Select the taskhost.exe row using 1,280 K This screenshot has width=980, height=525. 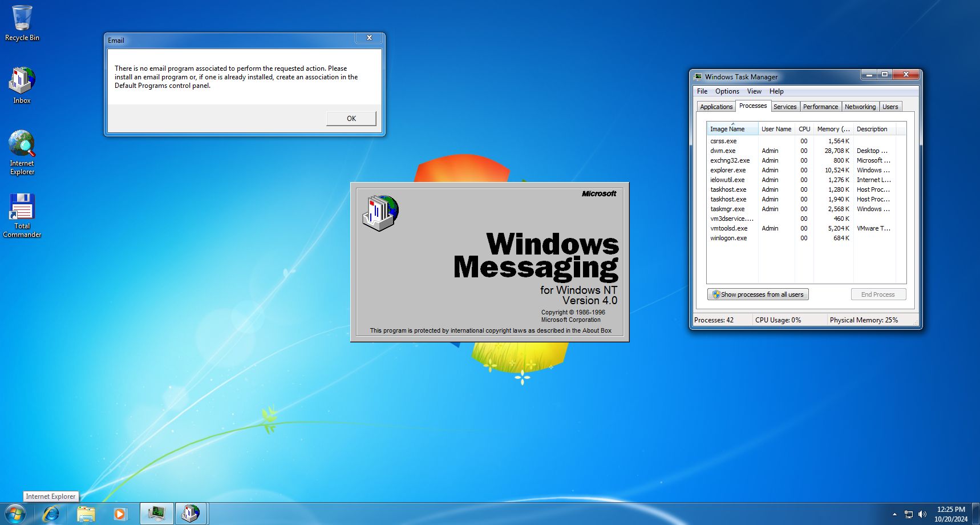(x=801, y=189)
